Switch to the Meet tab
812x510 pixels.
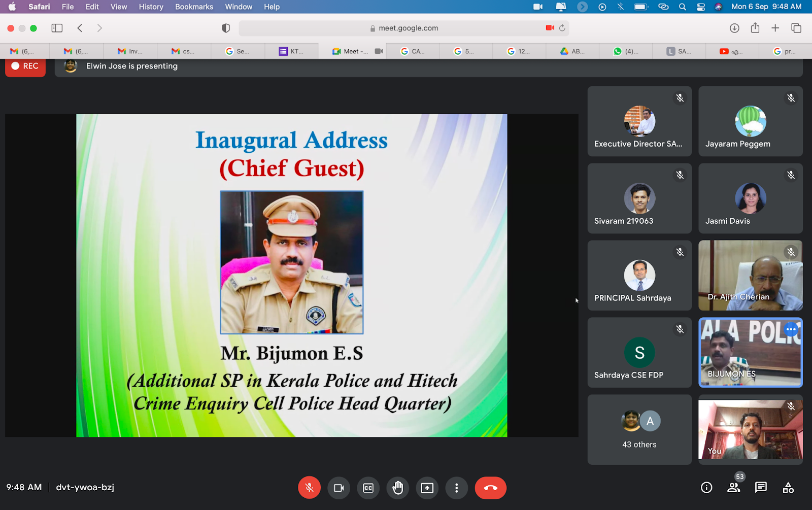click(352, 51)
